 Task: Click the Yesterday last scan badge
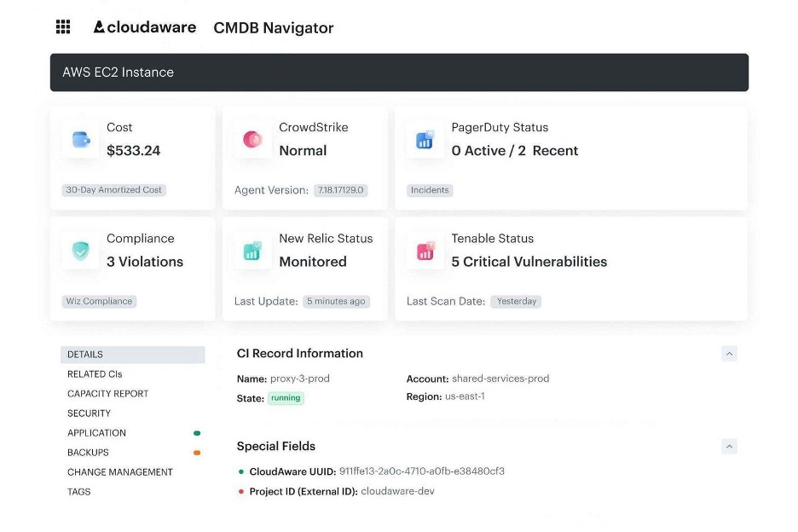[x=516, y=301]
